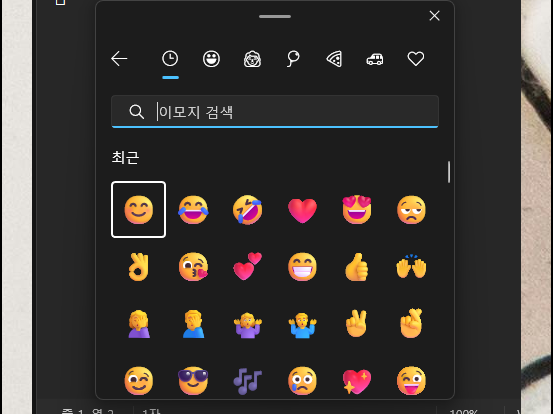Click the emoji list scrollbar thumb
Viewport: 553px width, 414px height.
tap(449, 172)
